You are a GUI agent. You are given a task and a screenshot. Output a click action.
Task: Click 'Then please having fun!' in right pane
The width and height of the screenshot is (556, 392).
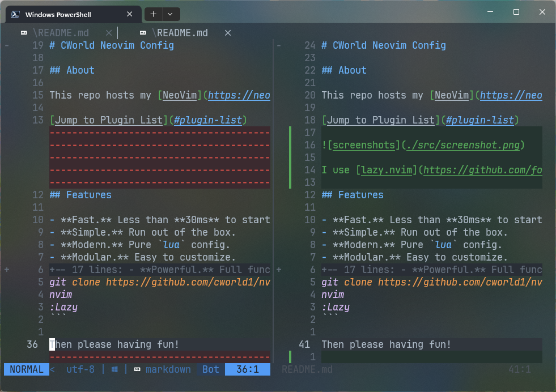point(386,344)
